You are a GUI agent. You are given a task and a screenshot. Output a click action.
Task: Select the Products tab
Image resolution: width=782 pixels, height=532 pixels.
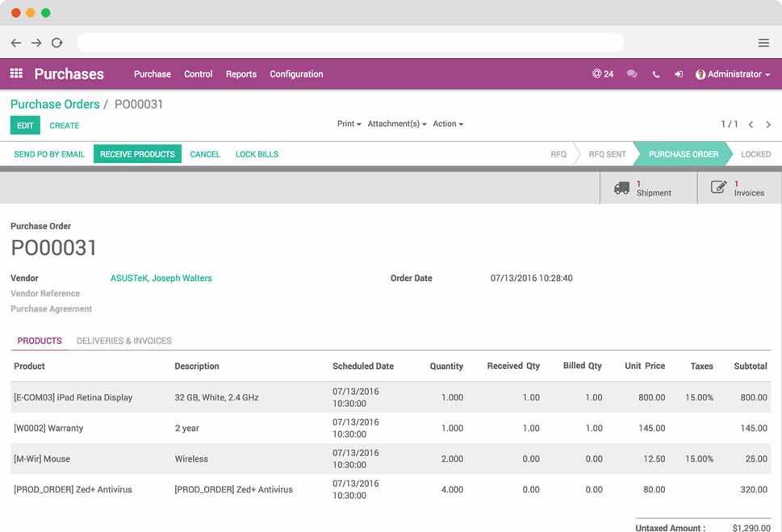coord(39,341)
